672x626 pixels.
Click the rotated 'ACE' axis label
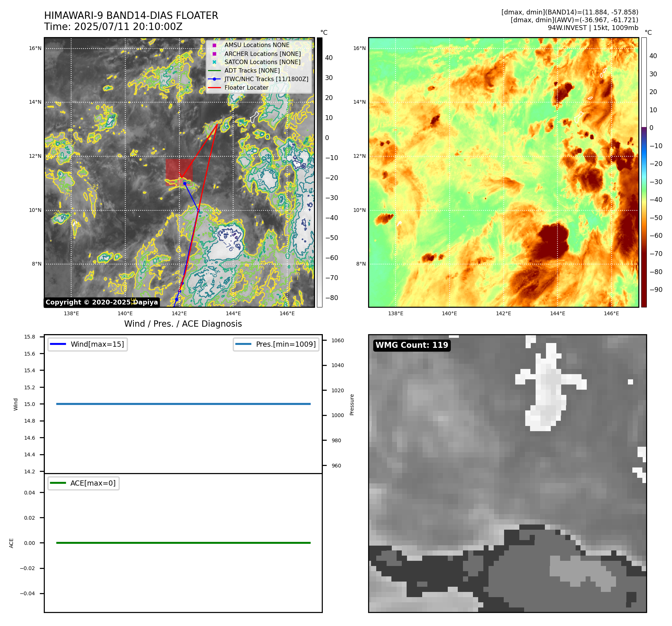[11, 543]
